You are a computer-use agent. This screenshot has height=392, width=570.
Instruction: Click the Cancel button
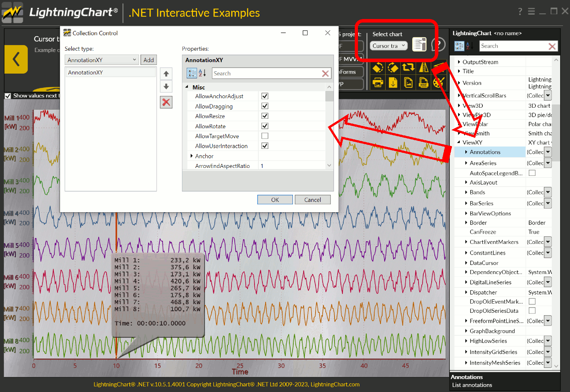313,200
